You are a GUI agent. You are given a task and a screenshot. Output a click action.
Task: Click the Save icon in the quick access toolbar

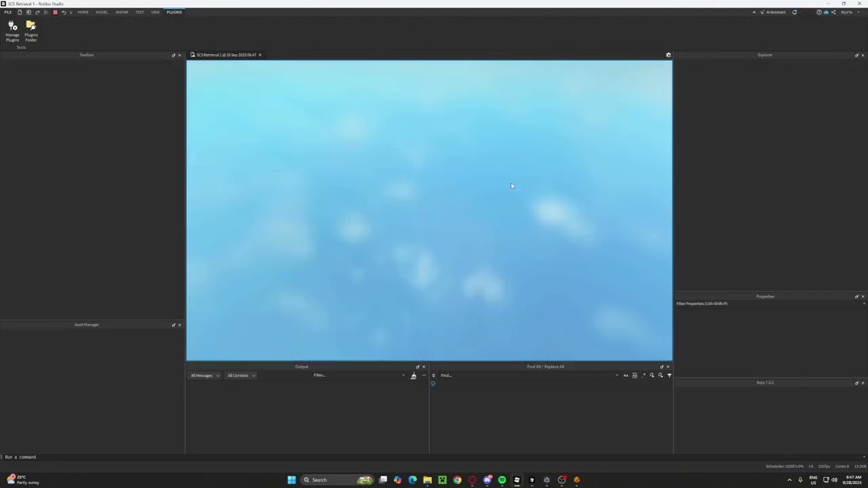pos(28,12)
